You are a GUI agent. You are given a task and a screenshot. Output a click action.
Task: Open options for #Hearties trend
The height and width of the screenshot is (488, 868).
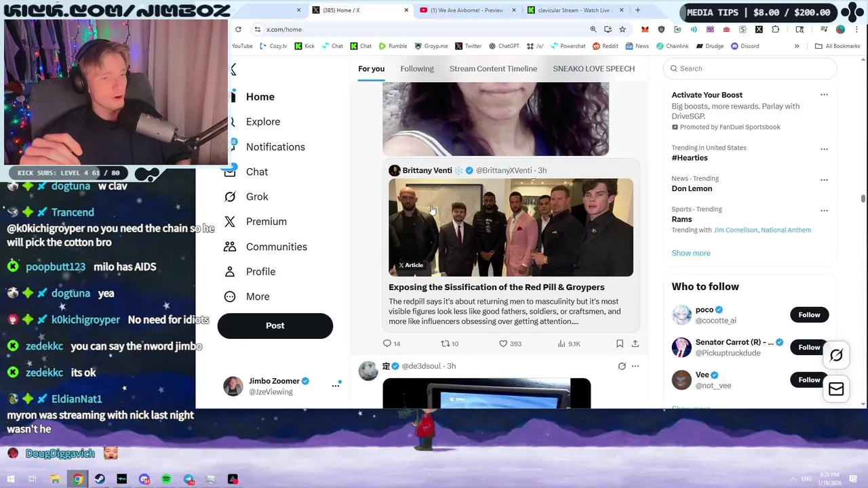click(x=824, y=149)
